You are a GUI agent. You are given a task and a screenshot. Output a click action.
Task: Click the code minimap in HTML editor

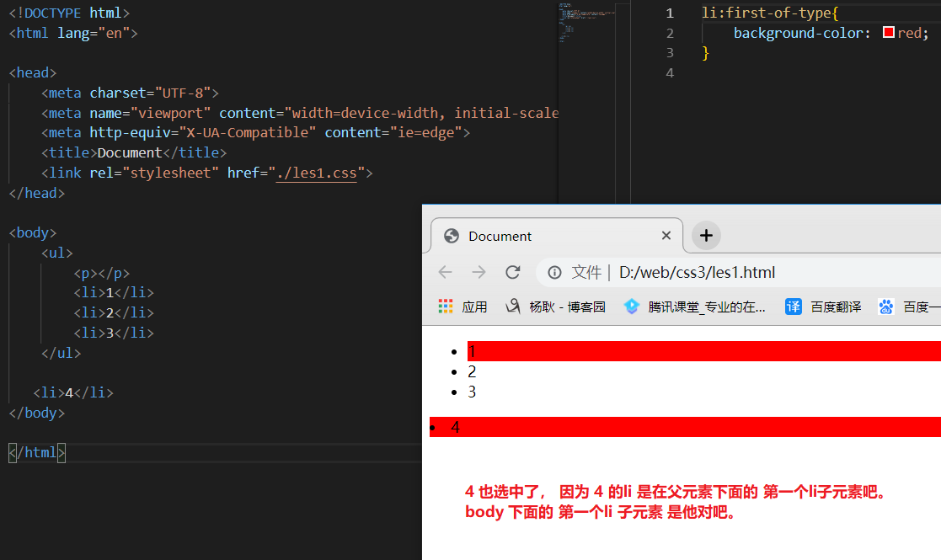(586, 24)
